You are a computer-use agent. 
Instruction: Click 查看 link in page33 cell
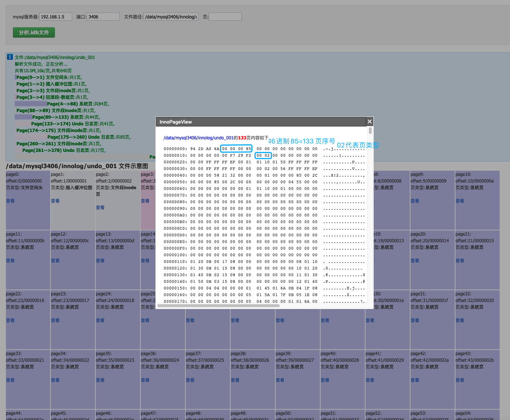pyautogui.click(x=10, y=380)
